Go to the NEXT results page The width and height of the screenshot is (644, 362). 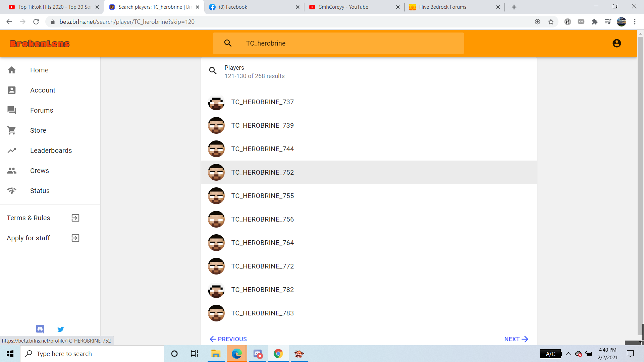click(x=516, y=339)
